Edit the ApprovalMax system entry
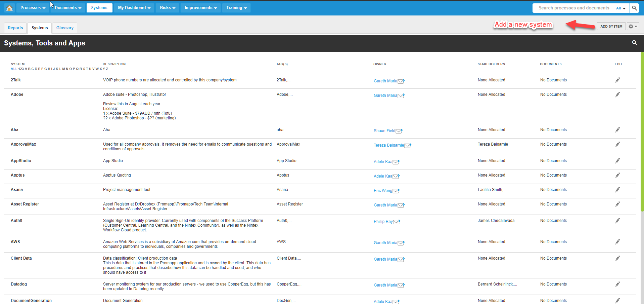The width and height of the screenshot is (644, 304). pyautogui.click(x=617, y=144)
